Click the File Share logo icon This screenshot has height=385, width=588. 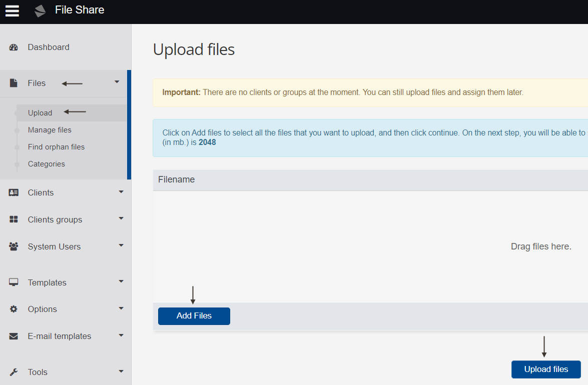pos(40,11)
